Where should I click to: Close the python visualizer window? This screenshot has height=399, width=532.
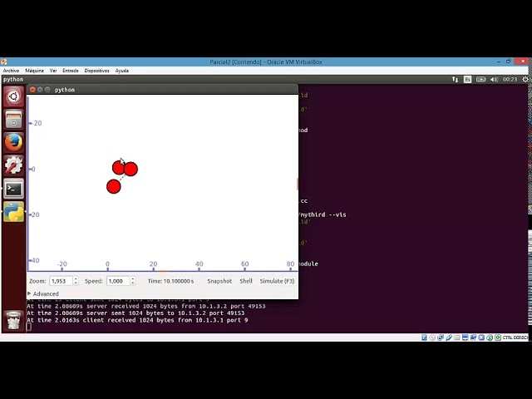coord(32,90)
